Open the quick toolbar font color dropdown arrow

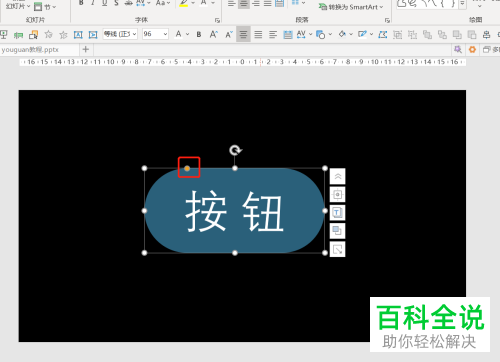187,34
